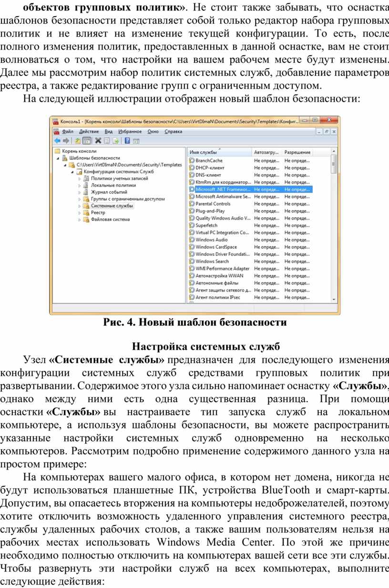Sort by the Имя службы column header
389x588 pixels.
click(219, 152)
